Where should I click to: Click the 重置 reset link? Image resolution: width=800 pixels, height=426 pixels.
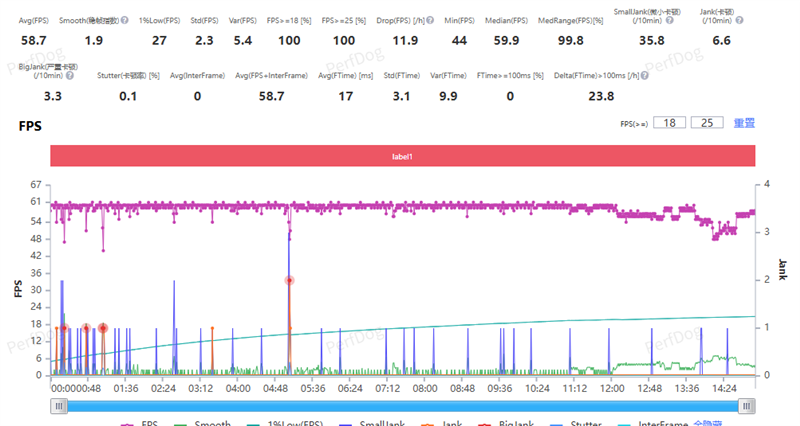click(743, 123)
